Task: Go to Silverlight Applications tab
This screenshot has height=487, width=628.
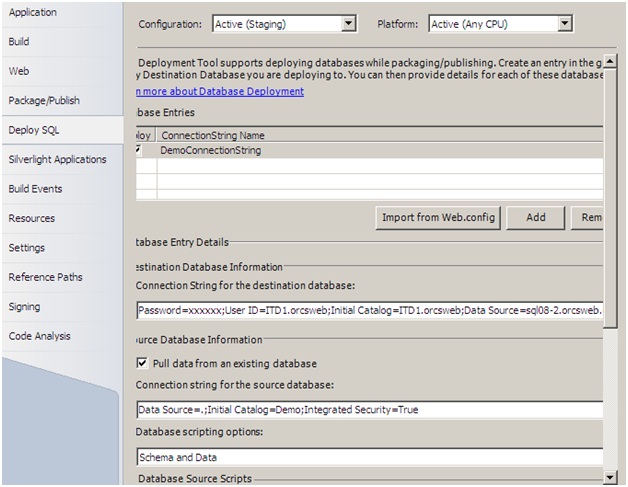Action: click(57, 160)
